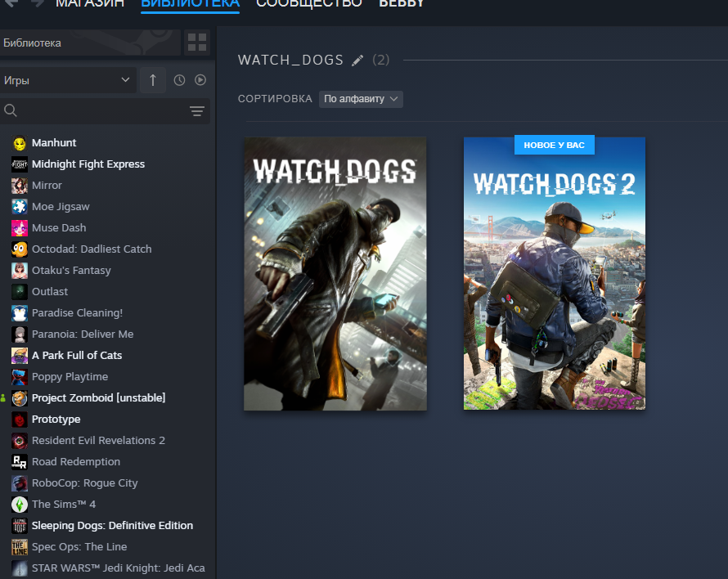
Task: Click the Octodad game icon
Action: pyautogui.click(x=20, y=249)
